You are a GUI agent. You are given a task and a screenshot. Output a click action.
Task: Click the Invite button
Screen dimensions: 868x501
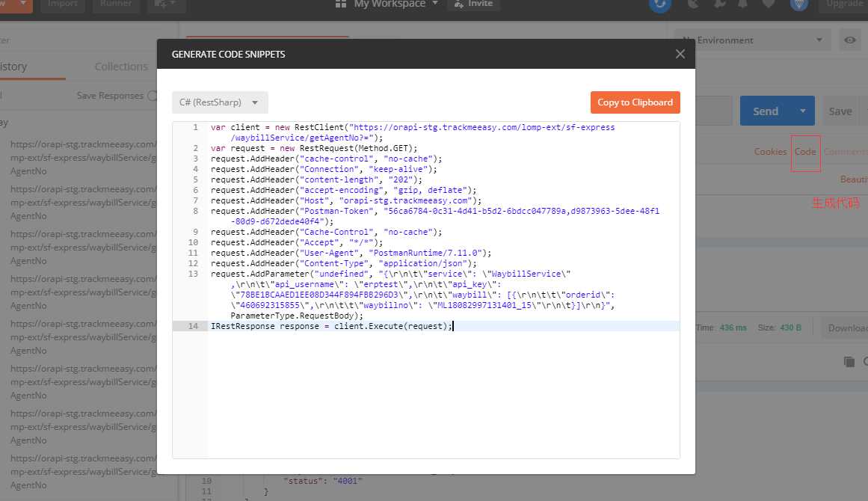tap(474, 4)
